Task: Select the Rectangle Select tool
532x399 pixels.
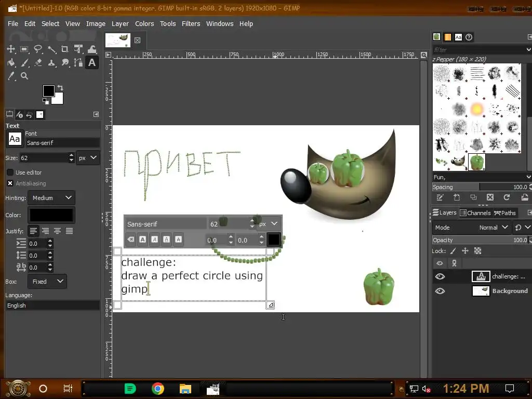Action: [x=24, y=49]
